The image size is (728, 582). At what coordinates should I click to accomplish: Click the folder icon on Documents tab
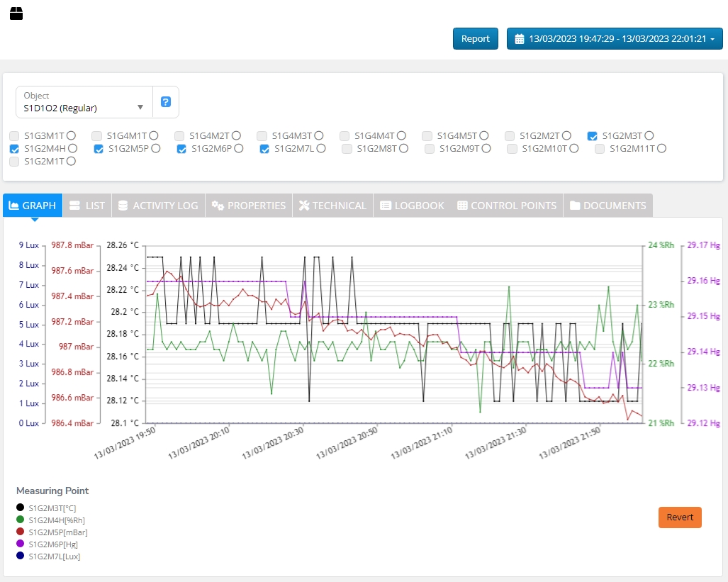pos(574,206)
